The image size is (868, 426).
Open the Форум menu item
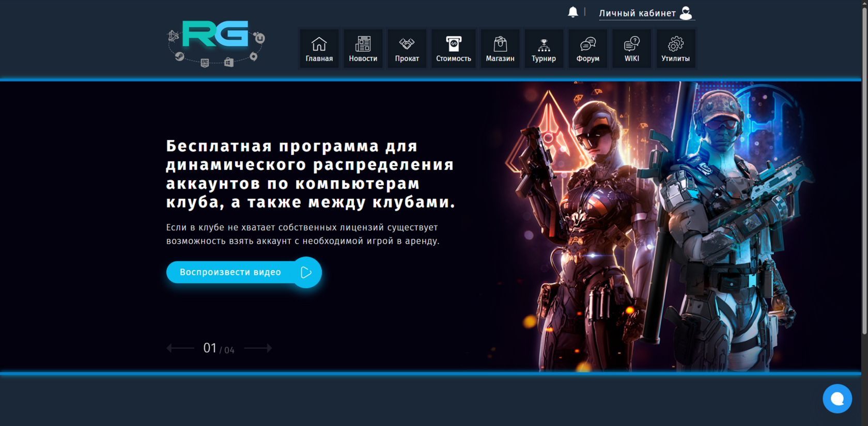(588, 49)
